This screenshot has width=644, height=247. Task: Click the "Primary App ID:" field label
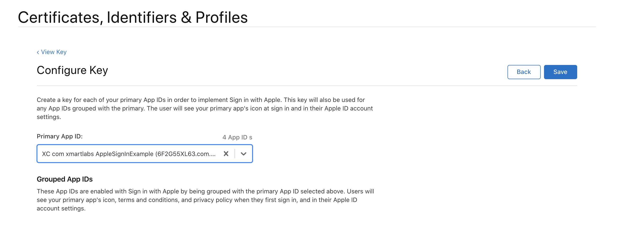[x=59, y=136]
